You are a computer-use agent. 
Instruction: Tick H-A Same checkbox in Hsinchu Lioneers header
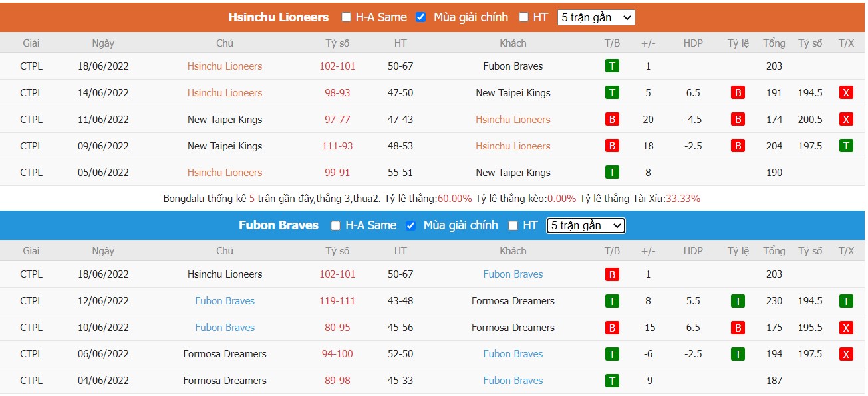pos(346,17)
